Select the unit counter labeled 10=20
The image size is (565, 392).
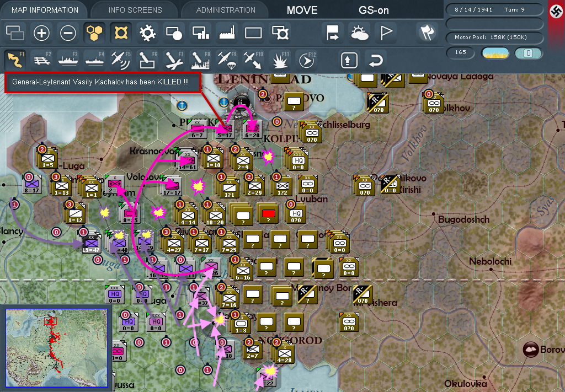pyautogui.click(x=215, y=216)
